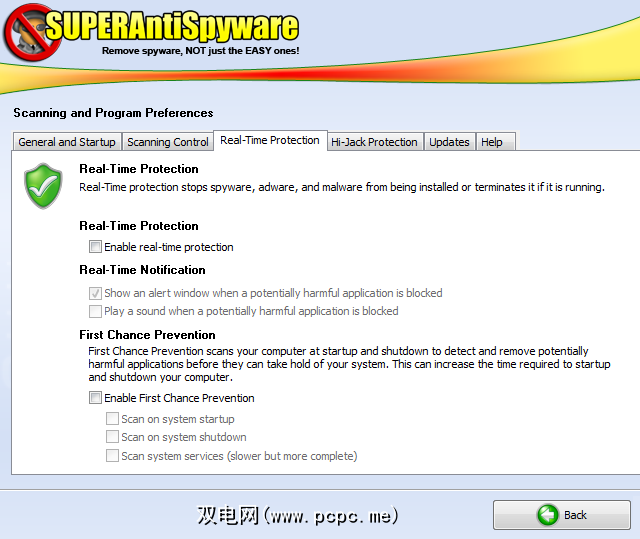Image resolution: width=640 pixels, height=539 pixels.
Task: Click the SUPERAntiSpyware logo icon
Action: 32,33
